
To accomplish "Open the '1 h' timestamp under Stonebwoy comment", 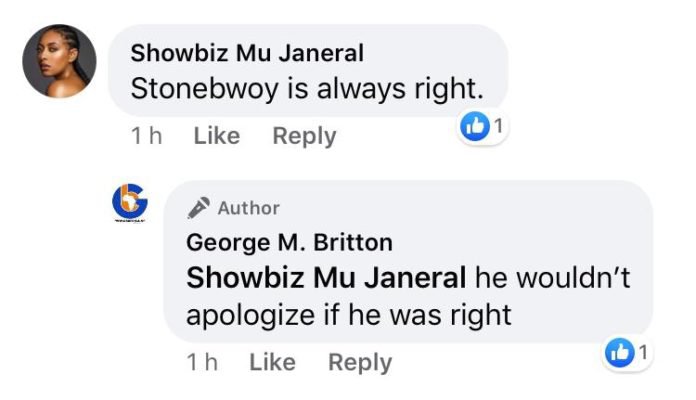I will pos(146,136).
